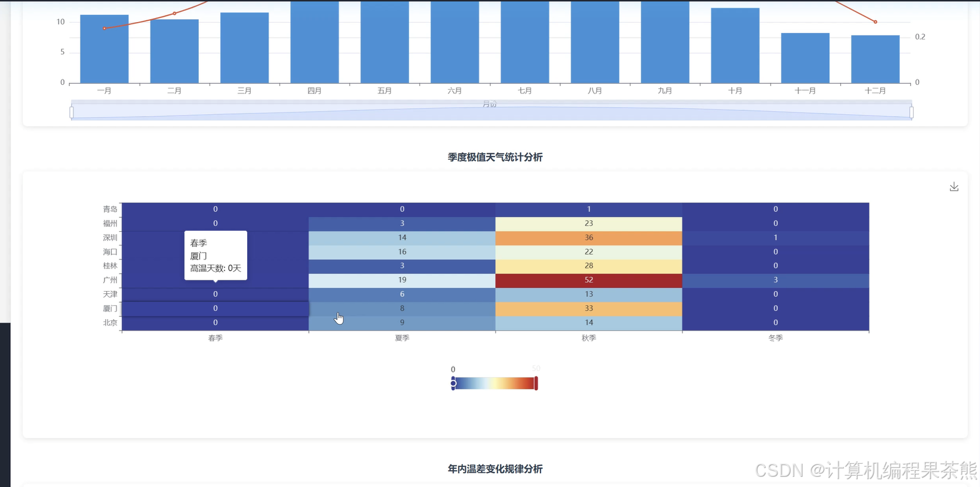Click the 夏季 x-axis label

pyautogui.click(x=402, y=338)
